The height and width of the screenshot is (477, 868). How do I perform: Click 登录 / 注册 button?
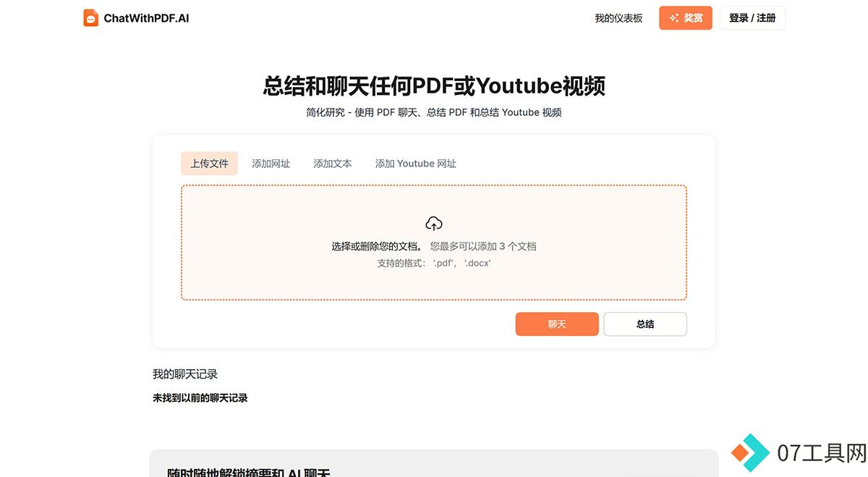point(752,18)
